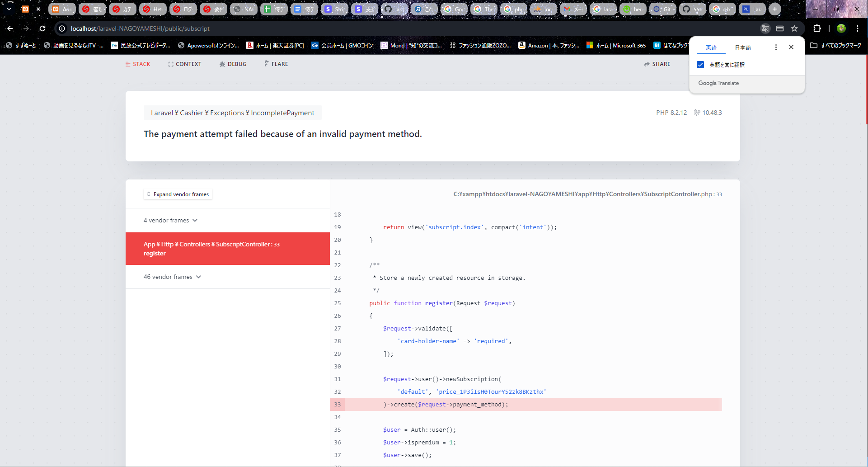
Task: Click the SHARE button
Action: pyautogui.click(x=657, y=64)
